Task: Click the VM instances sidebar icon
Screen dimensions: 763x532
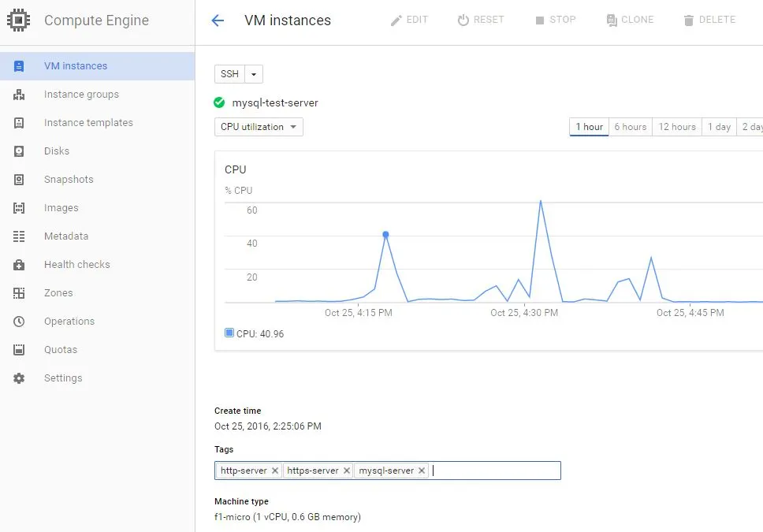Action: 19,66
